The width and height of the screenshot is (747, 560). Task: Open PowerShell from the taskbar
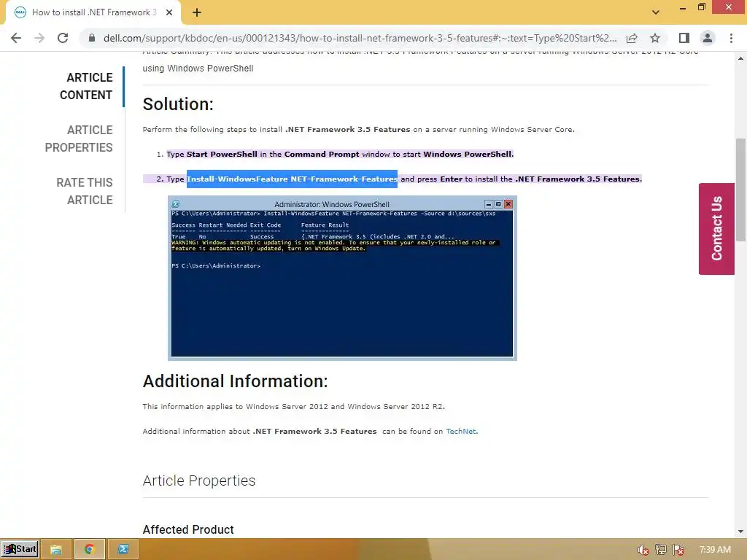point(123,549)
